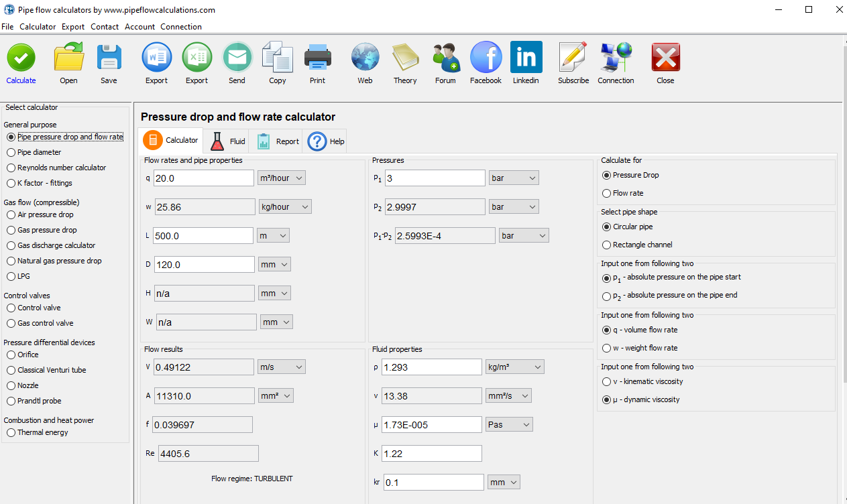Open the m³/hour flow unit dropdown
The image size is (847, 504).
[x=282, y=178]
